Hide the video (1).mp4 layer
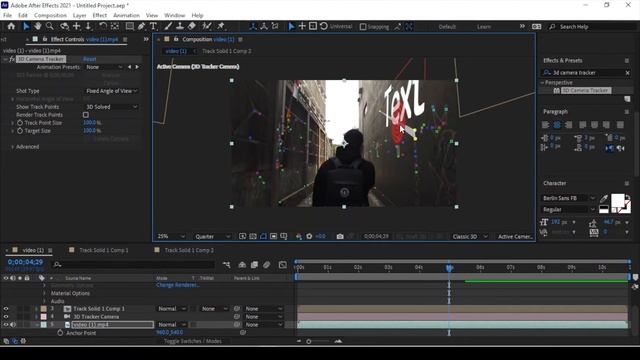 6,325
